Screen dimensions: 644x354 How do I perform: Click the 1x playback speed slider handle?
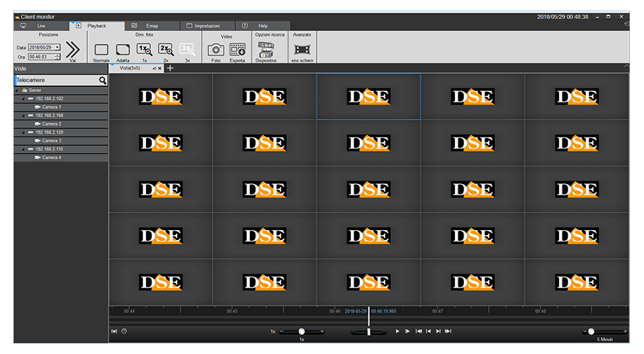301,331
